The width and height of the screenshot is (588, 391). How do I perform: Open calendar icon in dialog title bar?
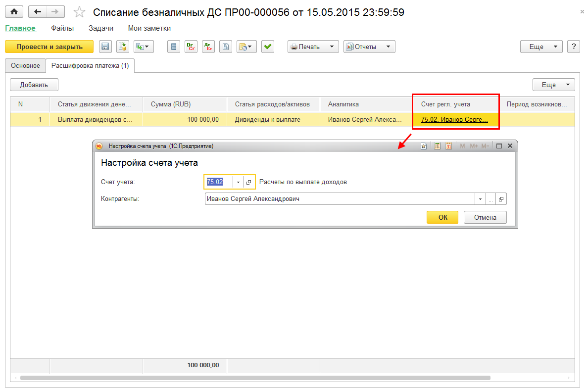coord(448,146)
